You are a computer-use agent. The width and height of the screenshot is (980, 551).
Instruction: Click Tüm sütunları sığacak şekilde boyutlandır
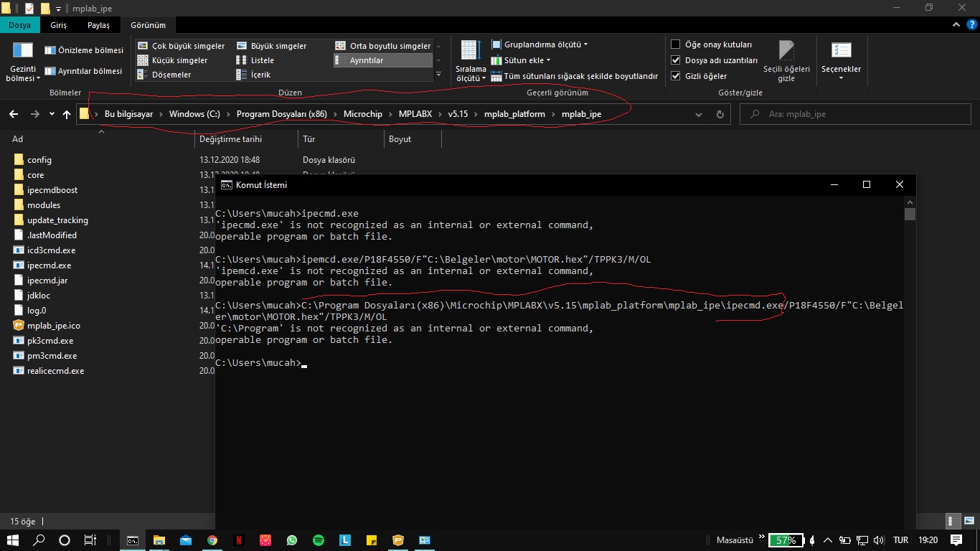(575, 76)
